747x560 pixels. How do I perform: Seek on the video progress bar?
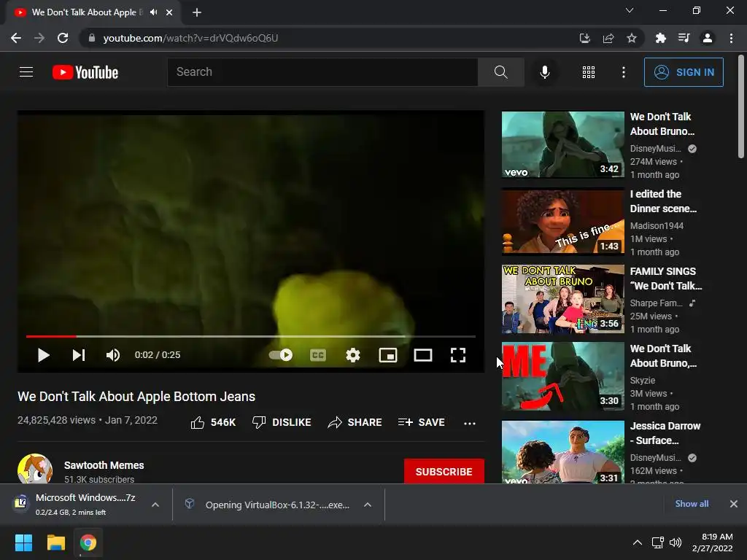click(251, 336)
